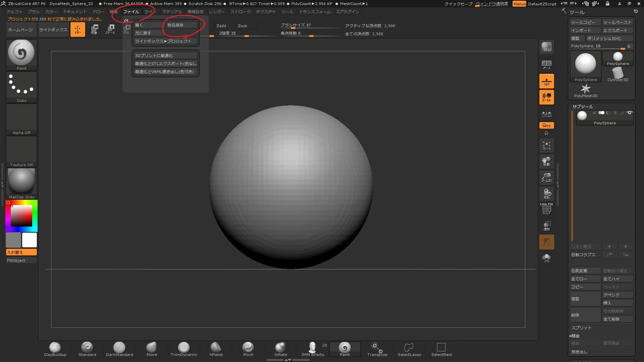
Task: Open the ZPlugin (Zプラグイン) menu
Action: tap(348, 12)
